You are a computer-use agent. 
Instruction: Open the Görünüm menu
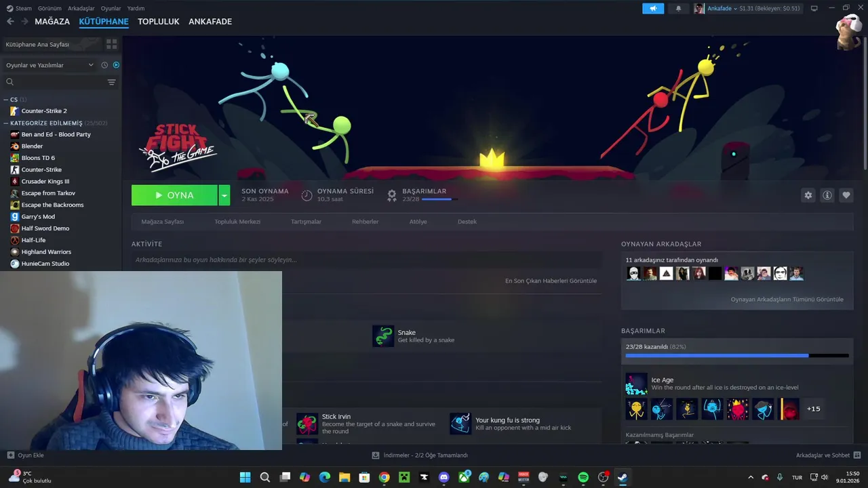(x=50, y=8)
